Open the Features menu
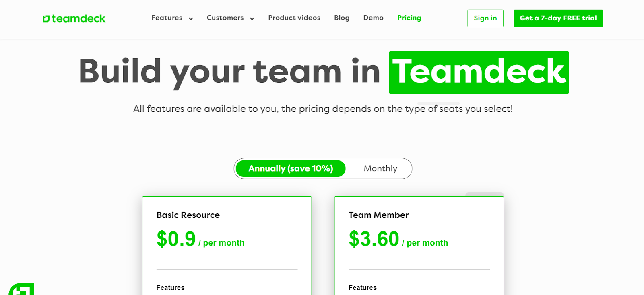The height and width of the screenshot is (295, 644). click(167, 18)
